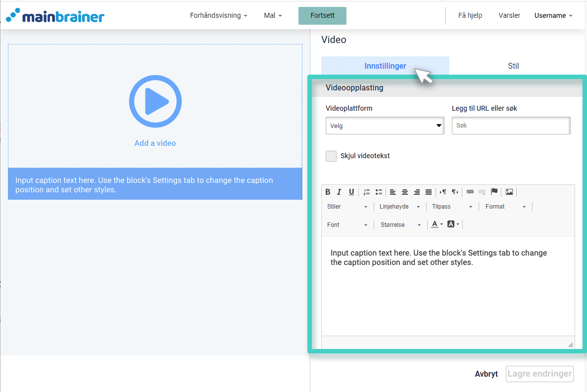Switch to the Stil tab
587x392 pixels.
click(513, 66)
